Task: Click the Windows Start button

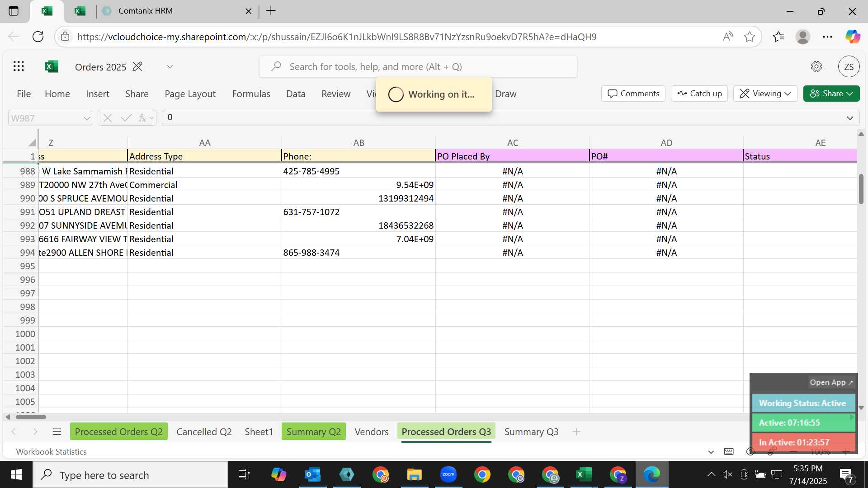Action: click(x=16, y=474)
